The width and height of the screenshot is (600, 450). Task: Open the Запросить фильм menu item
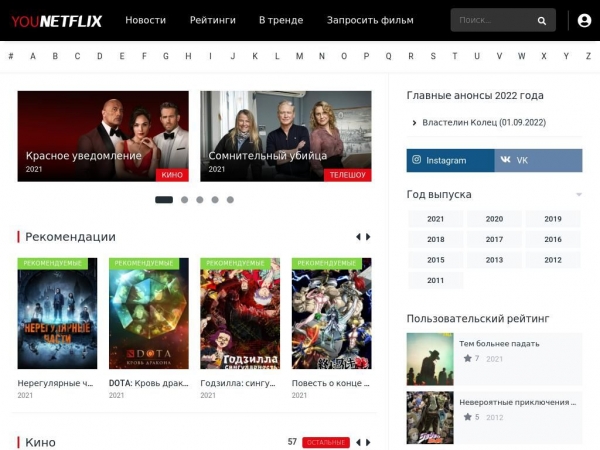[x=370, y=20]
